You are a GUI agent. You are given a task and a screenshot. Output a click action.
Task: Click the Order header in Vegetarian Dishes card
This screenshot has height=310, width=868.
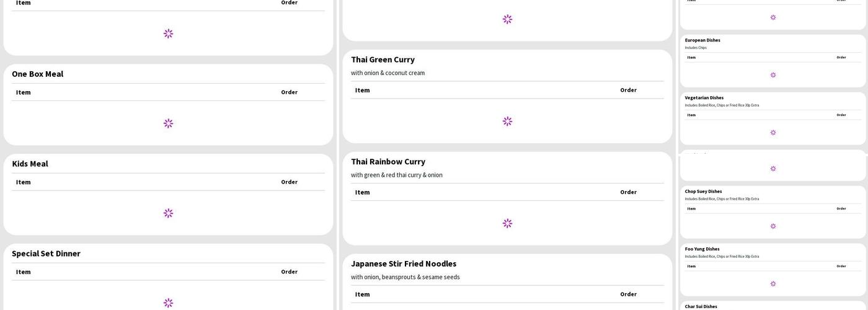pos(841,115)
